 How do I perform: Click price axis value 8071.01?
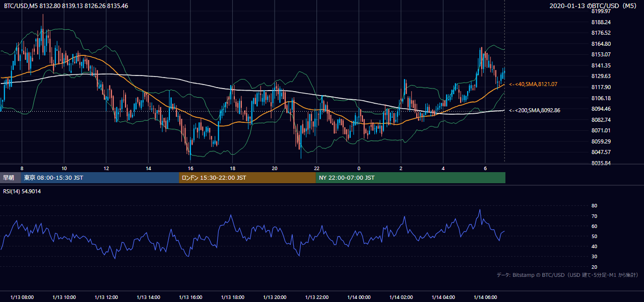(601, 130)
